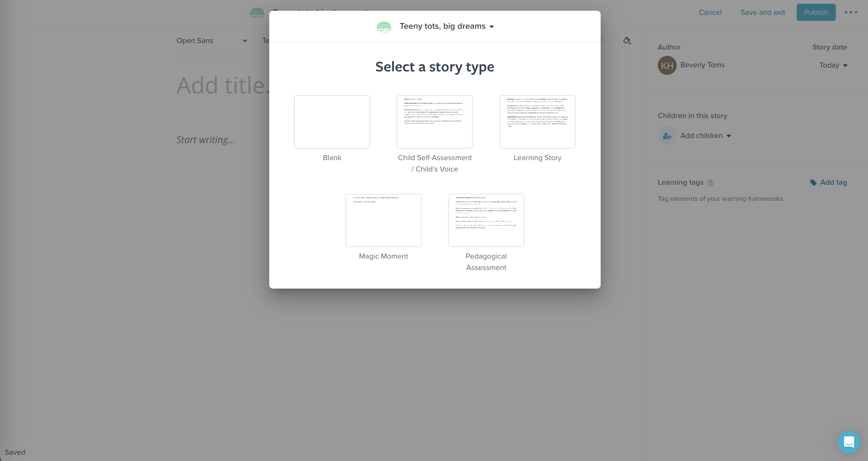Image resolution: width=868 pixels, height=461 pixels.
Task: Open the chat support bubble icon
Action: [x=848, y=442]
